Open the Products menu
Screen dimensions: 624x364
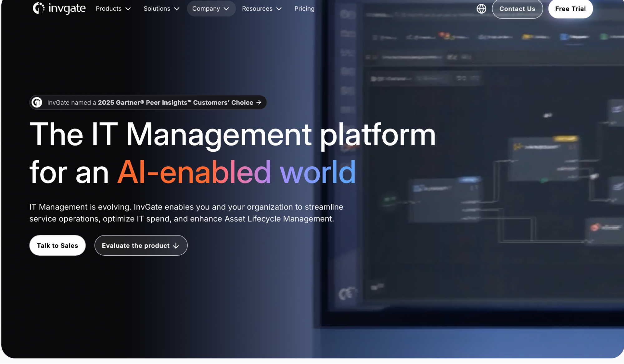[113, 9]
